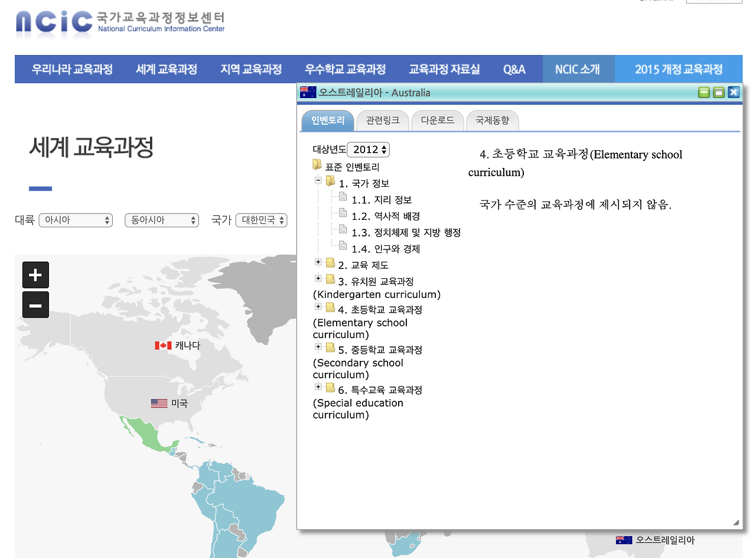756x558 pixels.
Task: Open the 대륙 continent dropdown
Action: point(76,220)
